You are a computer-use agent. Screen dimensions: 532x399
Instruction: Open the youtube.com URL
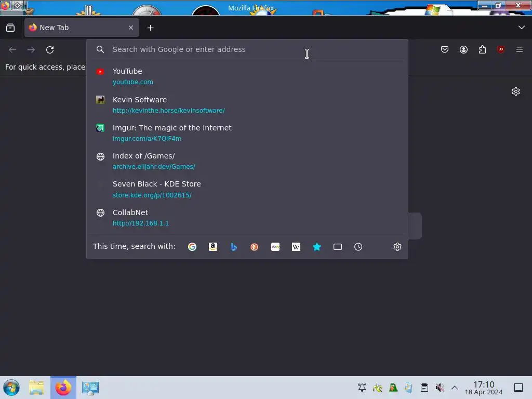click(x=132, y=82)
